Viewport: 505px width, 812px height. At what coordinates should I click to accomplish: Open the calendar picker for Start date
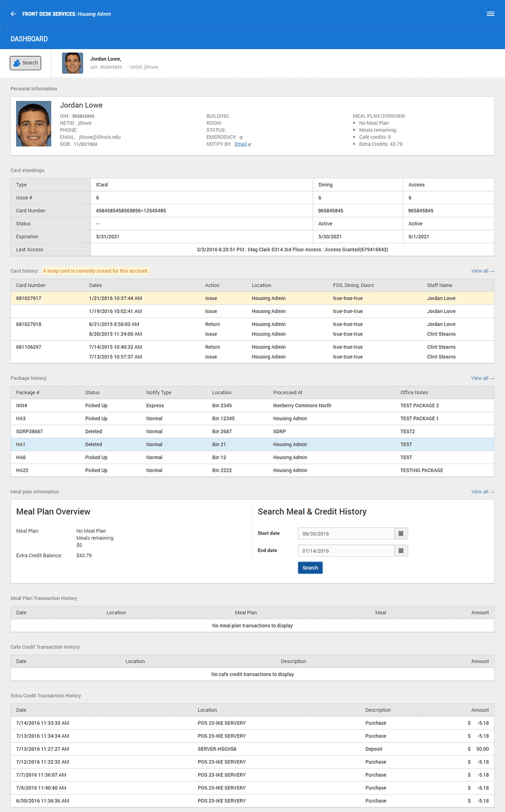[401, 533]
